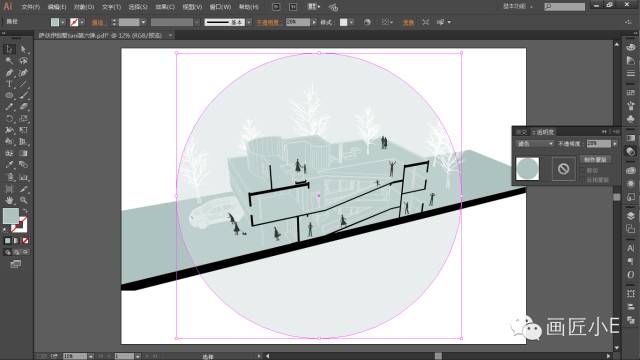
Task: Open the brush definition dropdown
Action: pos(249,22)
